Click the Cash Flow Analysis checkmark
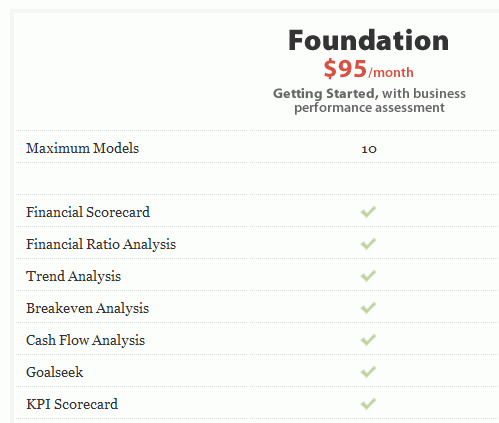Image resolution: width=499 pixels, height=423 pixels. point(368,340)
